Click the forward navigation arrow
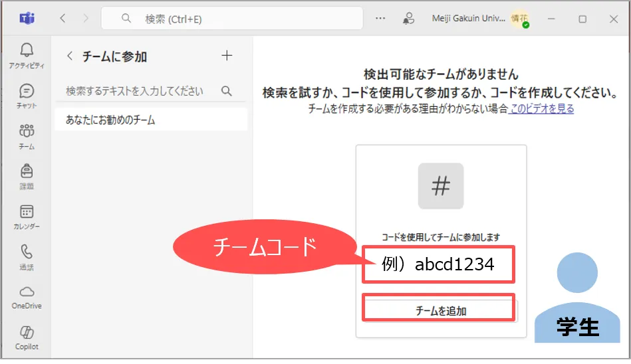This screenshot has width=631, height=364. [85, 19]
